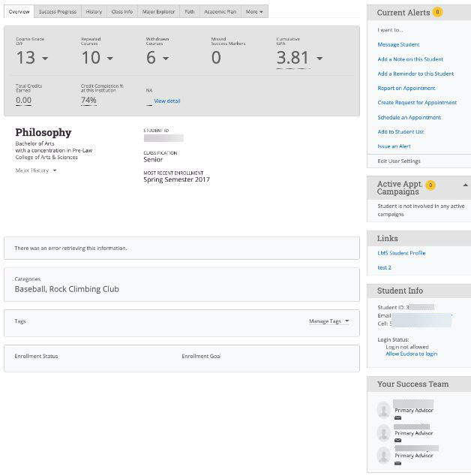Viewport: 471px width, 476px height.
Task: Open the Academic Plan tab
Action: (x=220, y=12)
